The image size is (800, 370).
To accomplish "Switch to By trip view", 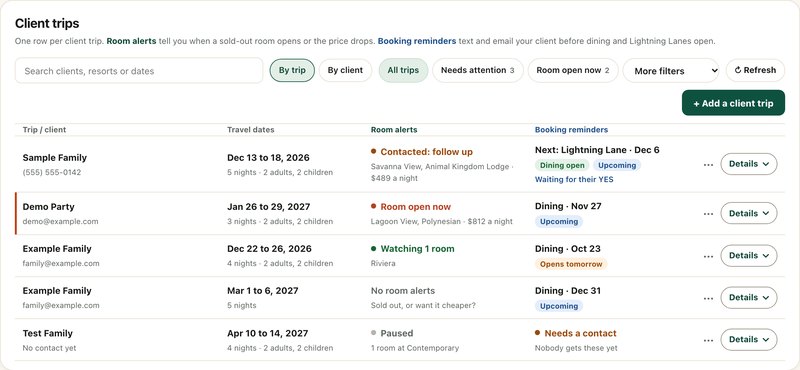I will (x=292, y=70).
